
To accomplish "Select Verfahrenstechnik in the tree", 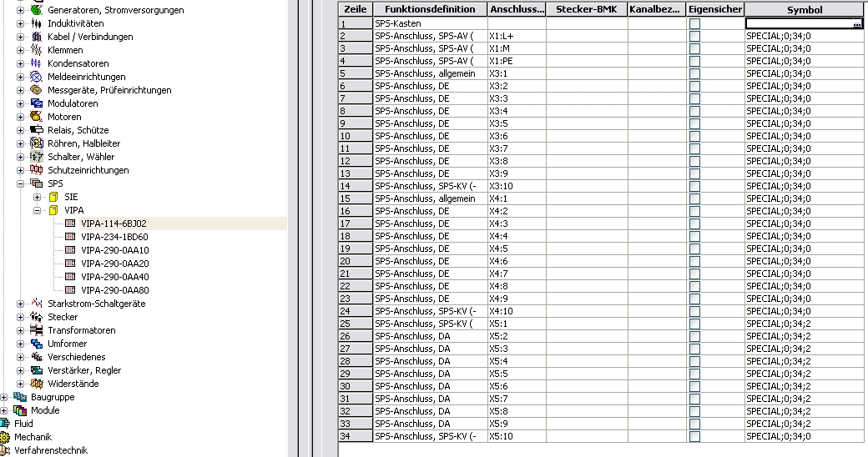I will click(51, 450).
